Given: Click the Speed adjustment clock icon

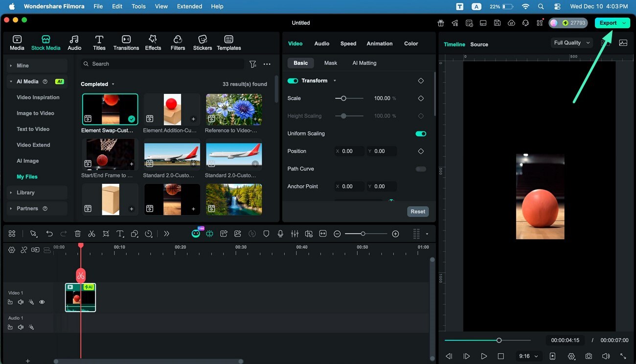Looking at the screenshot, I should pos(149,234).
